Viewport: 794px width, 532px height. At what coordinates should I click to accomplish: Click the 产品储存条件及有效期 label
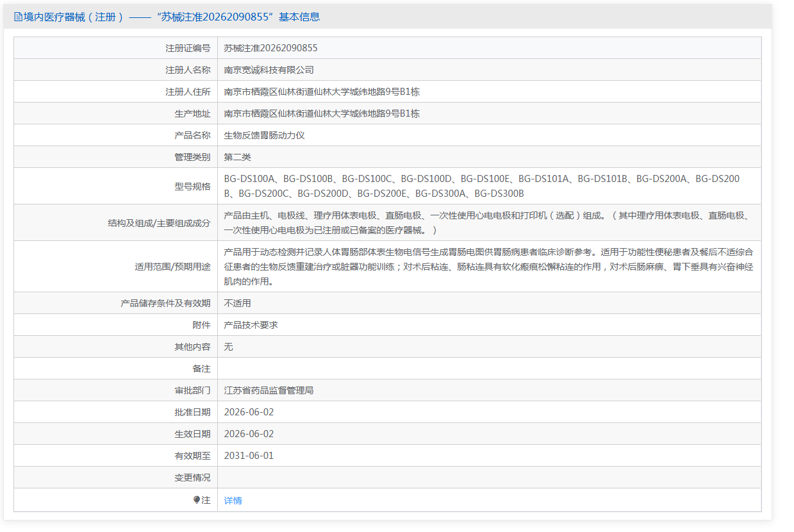point(165,303)
